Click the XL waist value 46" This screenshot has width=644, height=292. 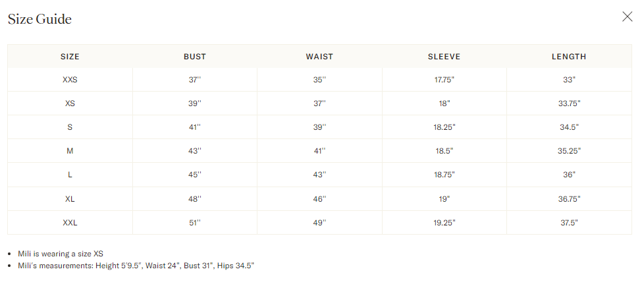tap(319, 198)
